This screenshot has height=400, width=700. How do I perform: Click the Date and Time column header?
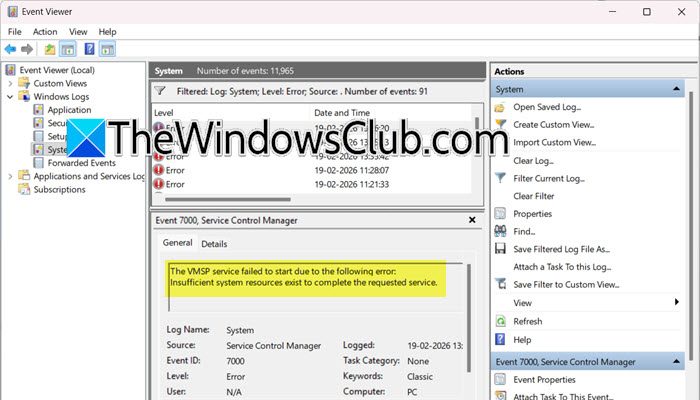pos(342,113)
